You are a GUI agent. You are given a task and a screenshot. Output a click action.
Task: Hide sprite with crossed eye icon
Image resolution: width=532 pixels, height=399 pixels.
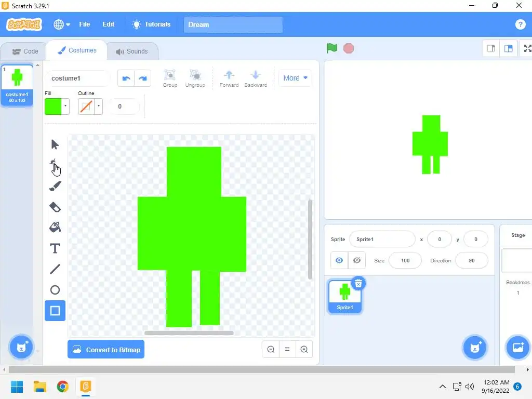click(x=356, y=260)
